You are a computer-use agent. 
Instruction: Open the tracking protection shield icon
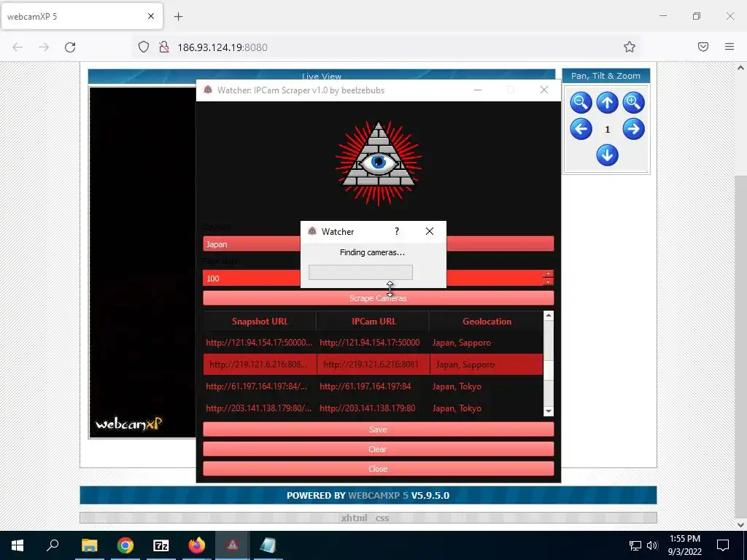[144, 47]
